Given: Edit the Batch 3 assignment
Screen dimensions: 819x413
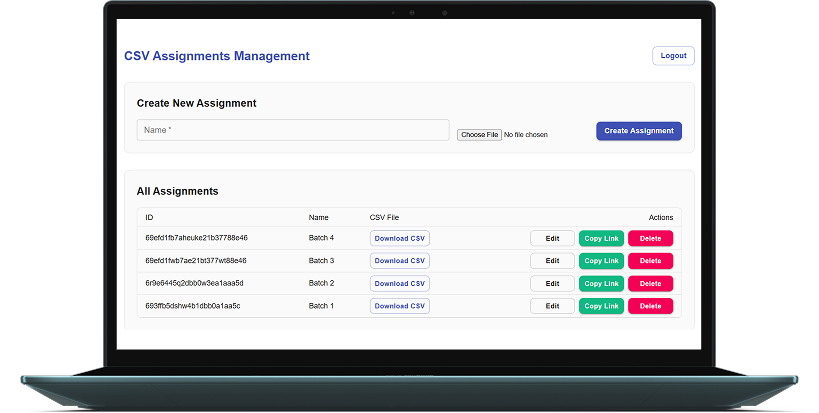Looking at the screenshot, I should [x=552, y=261].
